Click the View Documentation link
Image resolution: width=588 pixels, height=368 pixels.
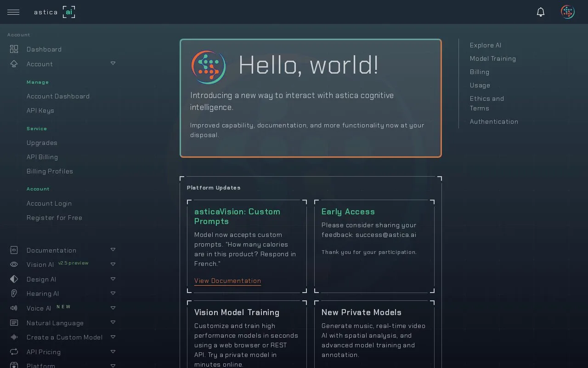[227, 281]
